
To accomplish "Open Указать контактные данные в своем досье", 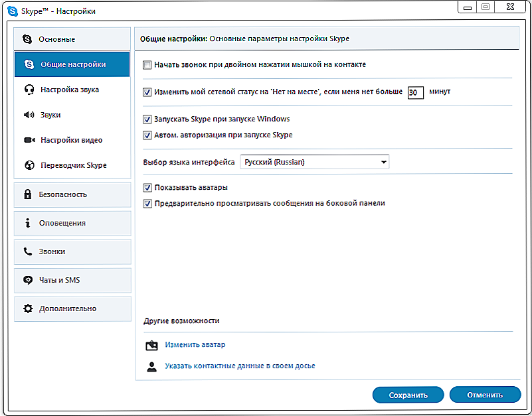I will click(x=240, y=366).
